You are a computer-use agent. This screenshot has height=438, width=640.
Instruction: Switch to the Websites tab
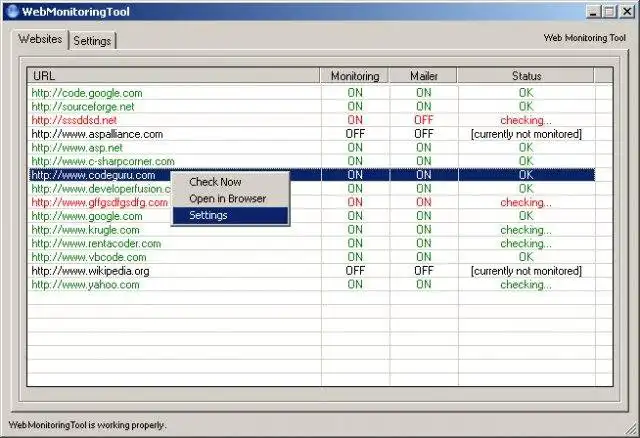click(x=40, y=39)
